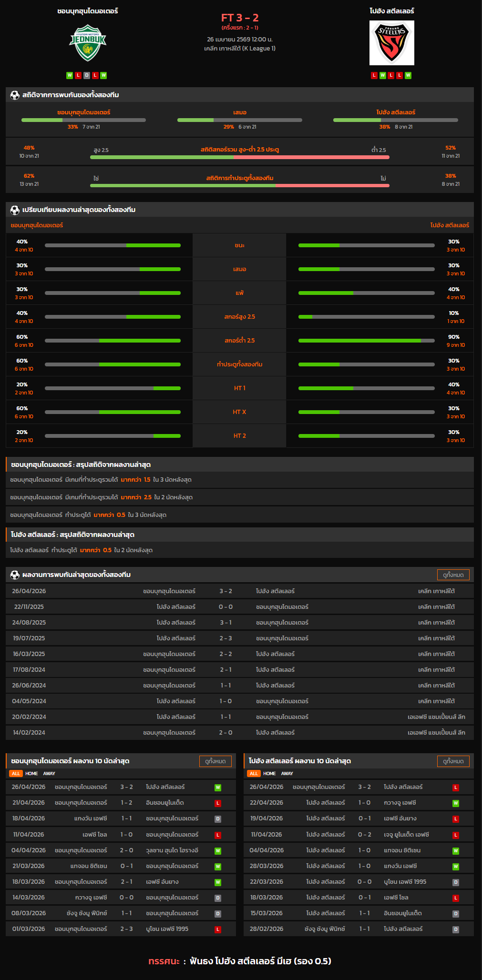Show AWAY matches in Pohang last 10 panel

287,774
